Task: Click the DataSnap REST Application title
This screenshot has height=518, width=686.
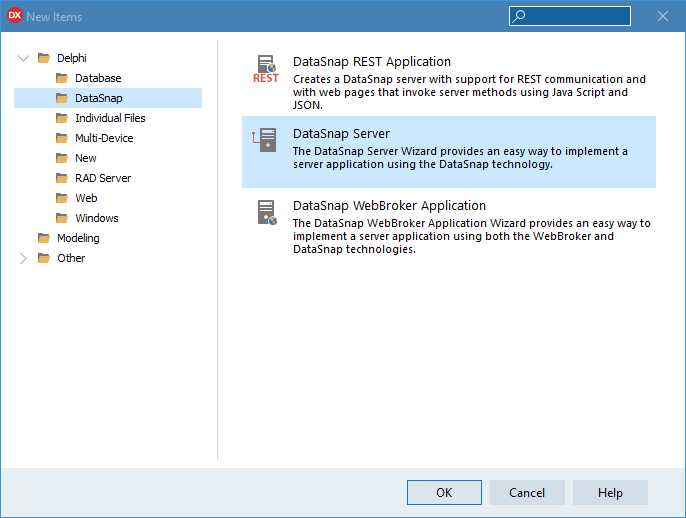Action: [x=372, y=62]
